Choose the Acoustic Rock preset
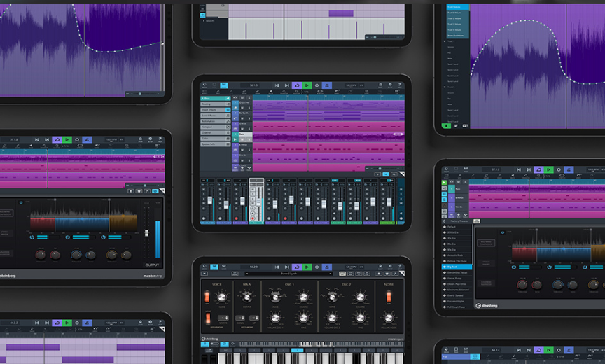This screenshot has width=605, height=364. [456, 256]
